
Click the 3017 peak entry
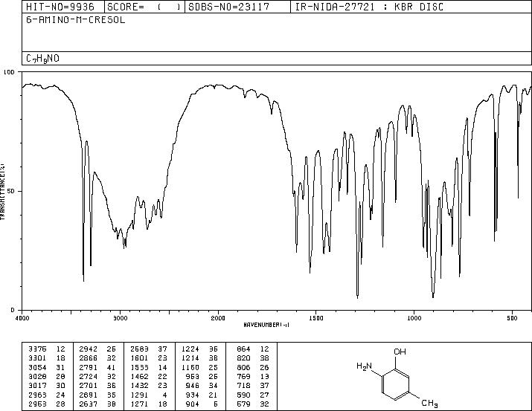pyautogui.click(x=47, y=386)
